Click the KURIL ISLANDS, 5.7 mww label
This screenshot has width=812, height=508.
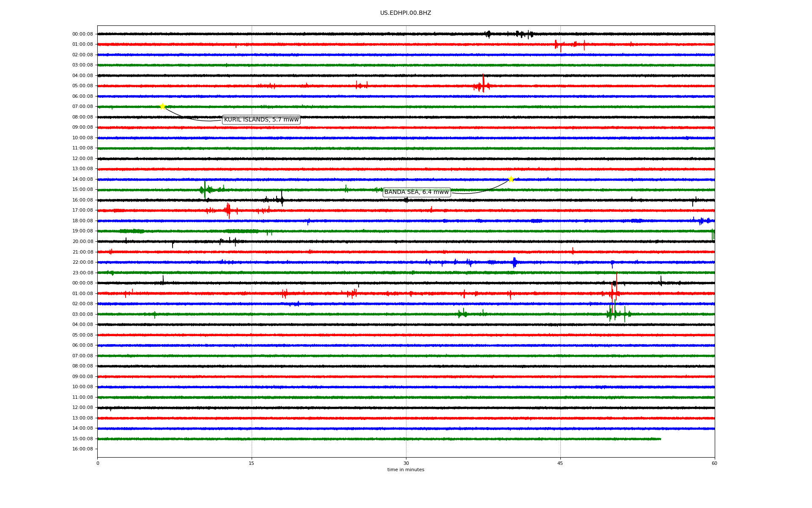coord(261,120)
